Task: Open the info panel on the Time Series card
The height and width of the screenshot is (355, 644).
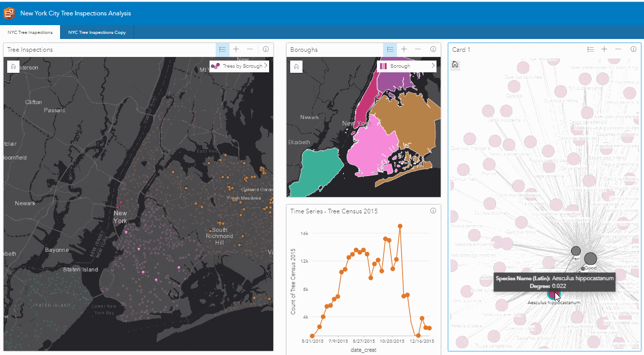Action: 433,210
